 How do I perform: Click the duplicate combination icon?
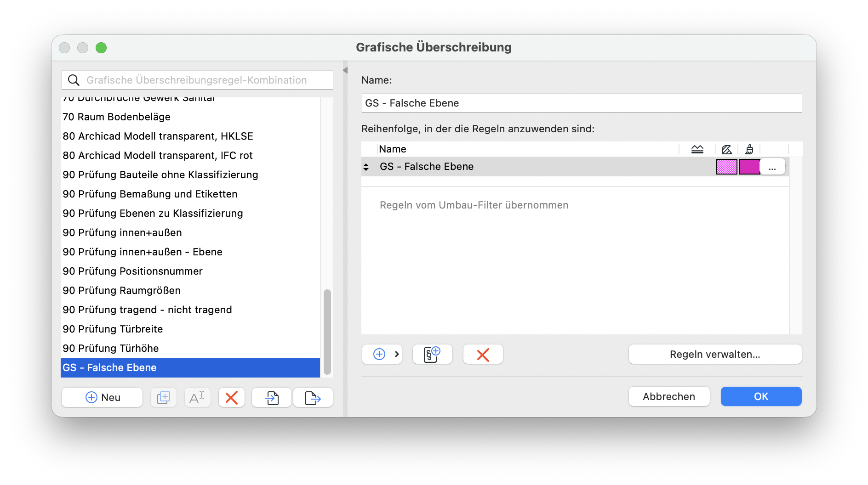[x=164, y=397]
